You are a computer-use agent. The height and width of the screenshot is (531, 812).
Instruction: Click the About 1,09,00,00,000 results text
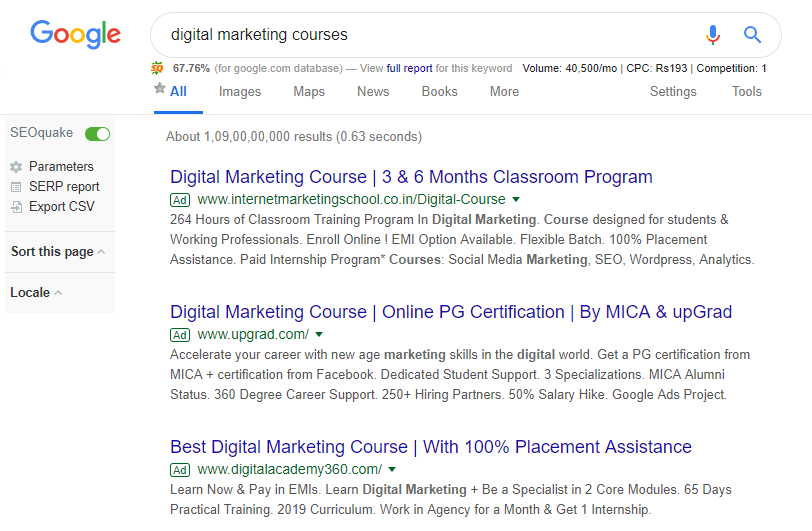pyautogui.click(x=294, y=137)
